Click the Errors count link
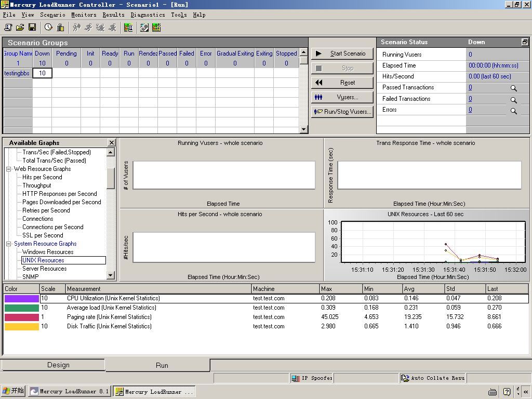This screenshot has height=399, width=532. tap(470, 110)
